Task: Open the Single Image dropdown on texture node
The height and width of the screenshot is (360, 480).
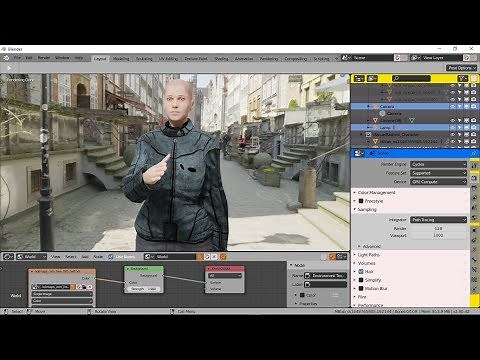Action: 62,294
